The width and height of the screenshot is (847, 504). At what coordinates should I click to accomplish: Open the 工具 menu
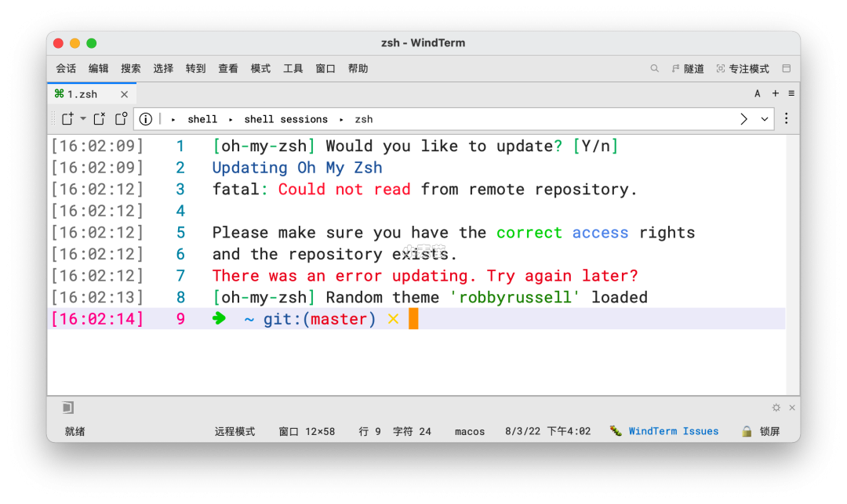[x=293, y=69]
